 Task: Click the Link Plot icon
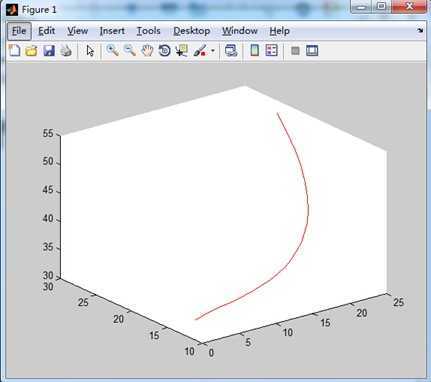click(x=231, y=51)
